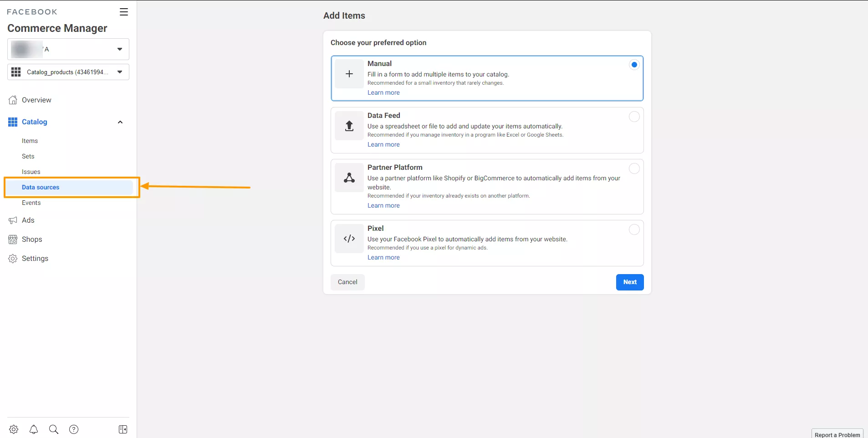Click the gear icon next to Settings
The width and height of the screenshot is (868, 438).
pos(13,259)
